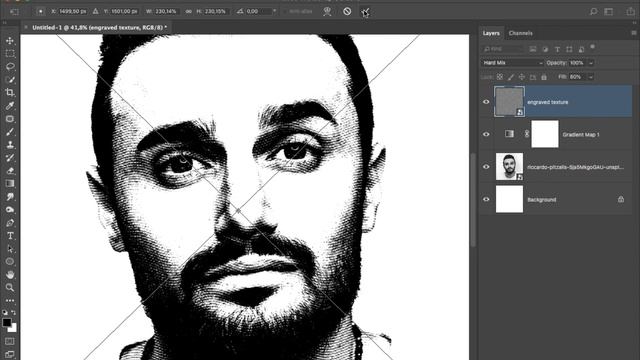The image size is (640, 360).
Task: Hide the engraved texture layer
Action: [486, 102]
